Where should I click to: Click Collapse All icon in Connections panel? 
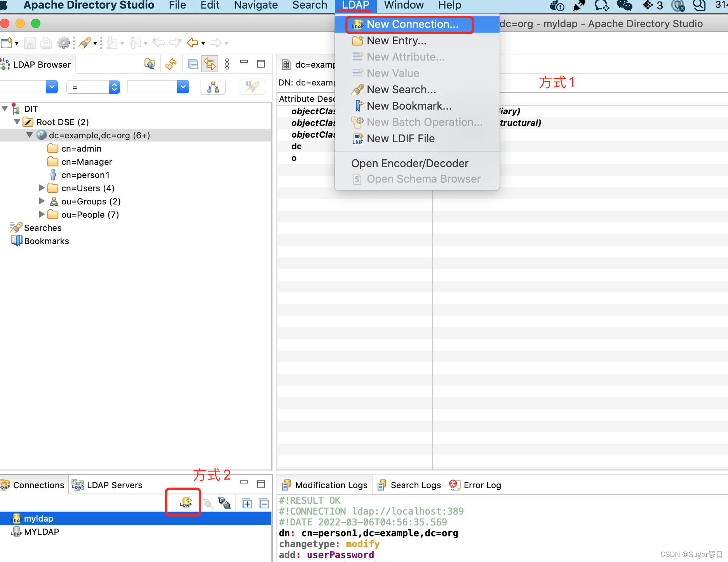pyautogui.click(x=264, y=503)
